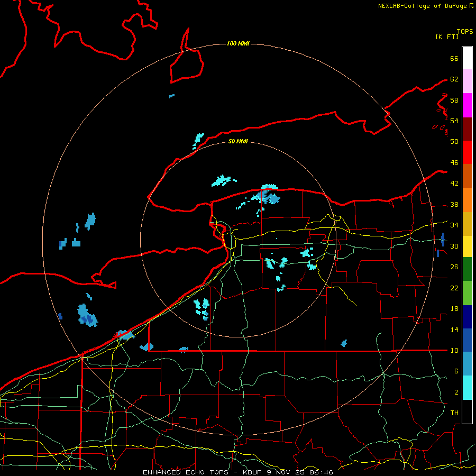
Task: Select the dark green legend swatch
Action: (x=467, y=269)
